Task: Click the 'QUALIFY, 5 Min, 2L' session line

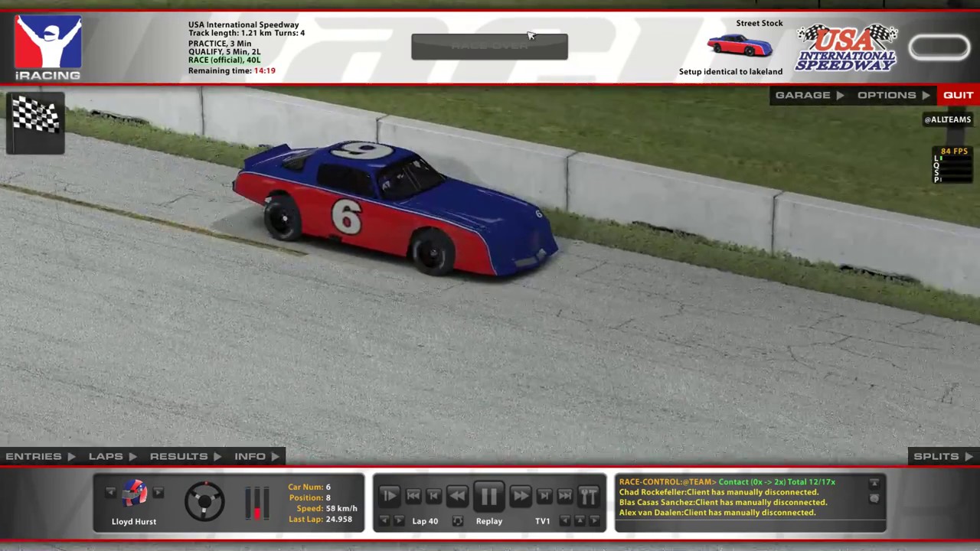Action: tap(224, 52)
